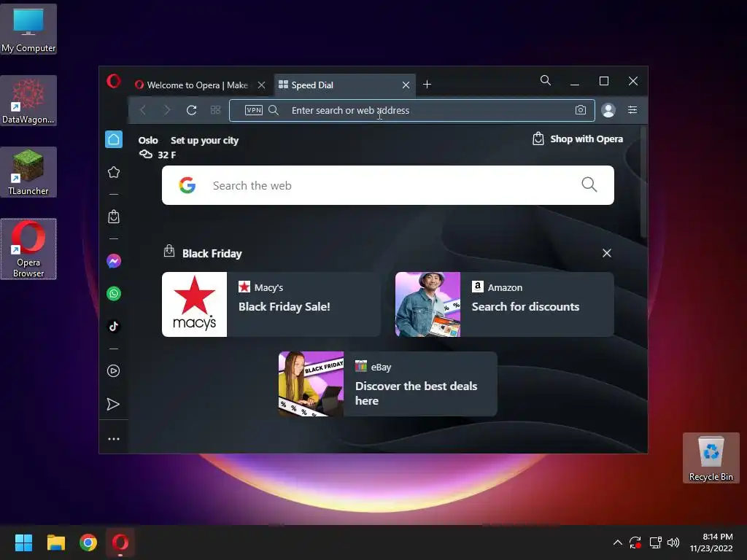The width and height of the screenshot is (747, 560).
Task: Open the sidebar shopping bag icon
Action: (113, 217)
